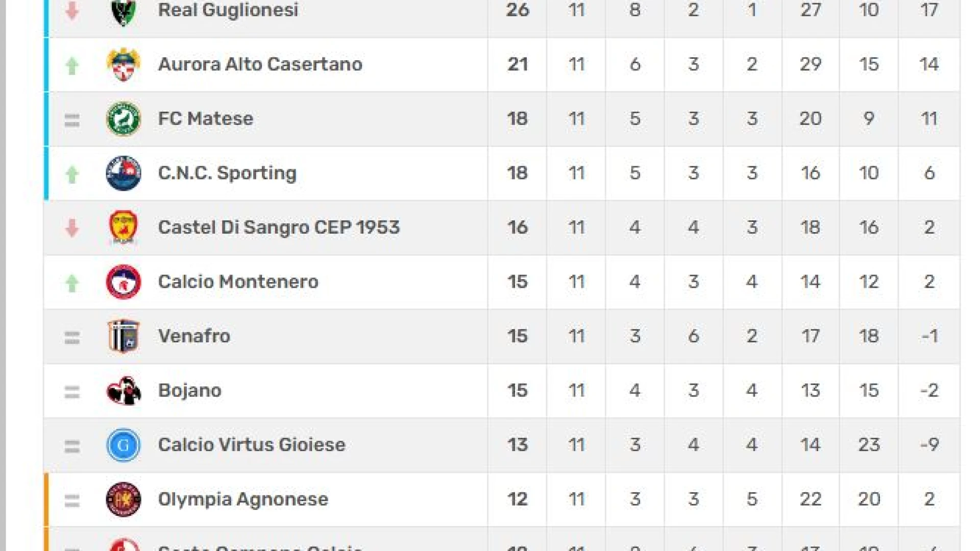Click the Bojano team crest
This screenshot has height=551, width=980.
(x=123, y=391)
